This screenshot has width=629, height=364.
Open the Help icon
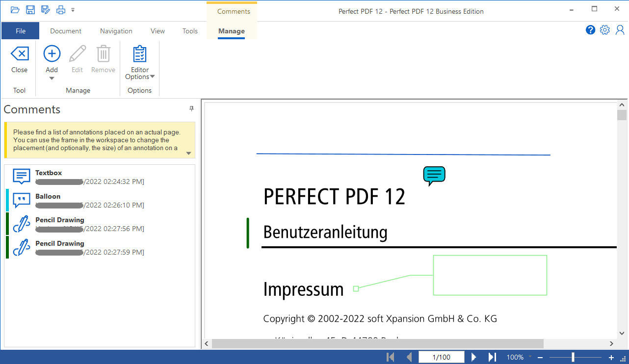pyautogui.click(x=590, y=29)
